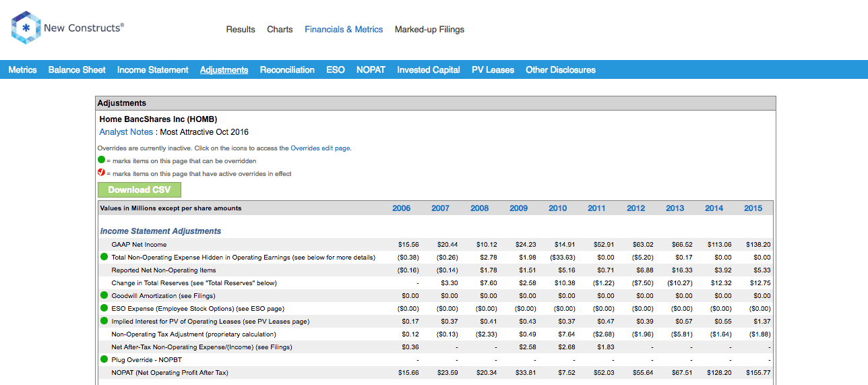Click the 2013 year column header
Screen dimensions: 868x385
tap(675, 208)
